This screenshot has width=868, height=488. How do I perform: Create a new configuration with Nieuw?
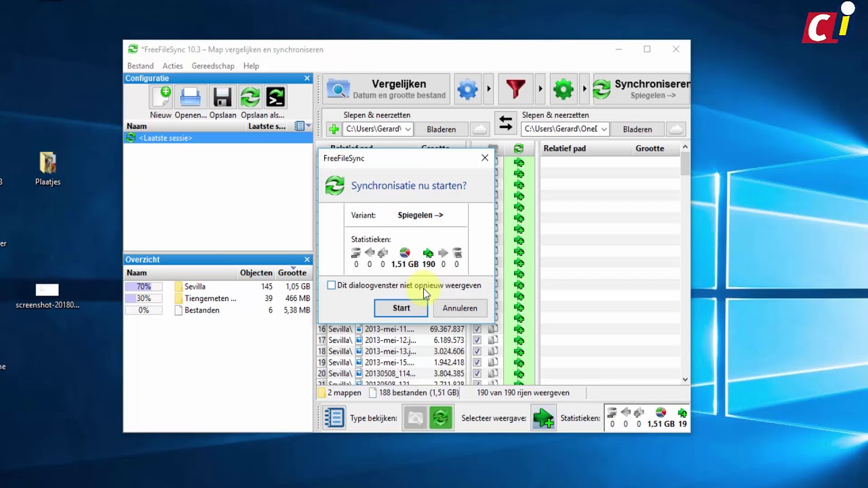tap(161, 97)
